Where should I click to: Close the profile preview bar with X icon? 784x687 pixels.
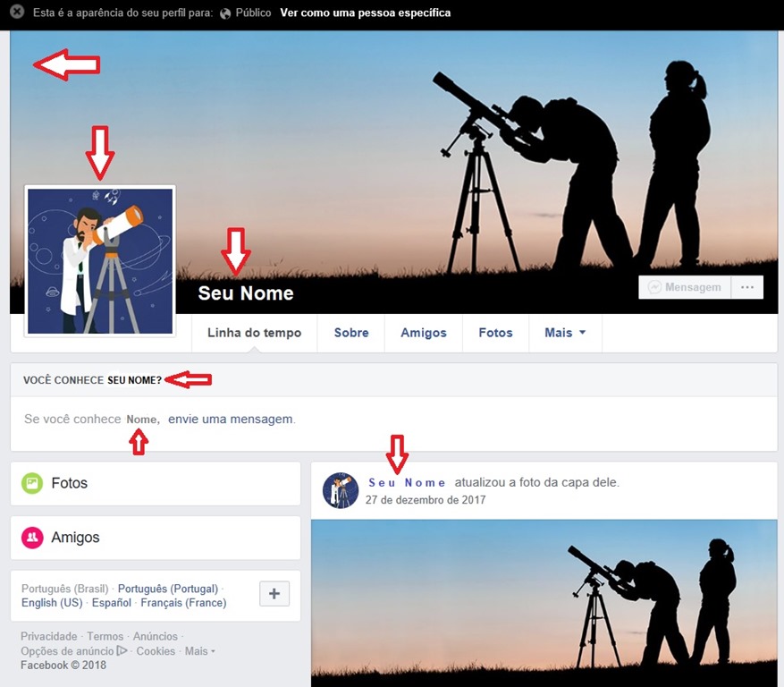pyautogui.click(x=17, y=13)
